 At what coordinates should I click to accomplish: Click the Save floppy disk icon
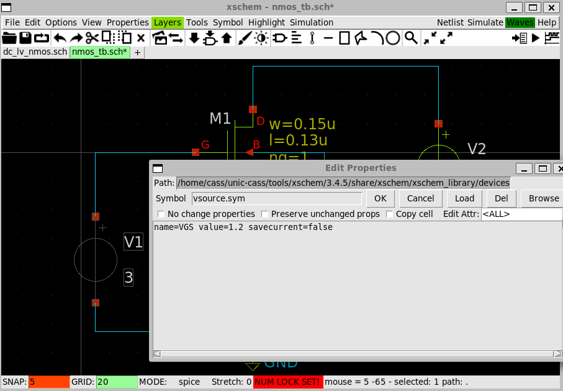click(25, 38)
